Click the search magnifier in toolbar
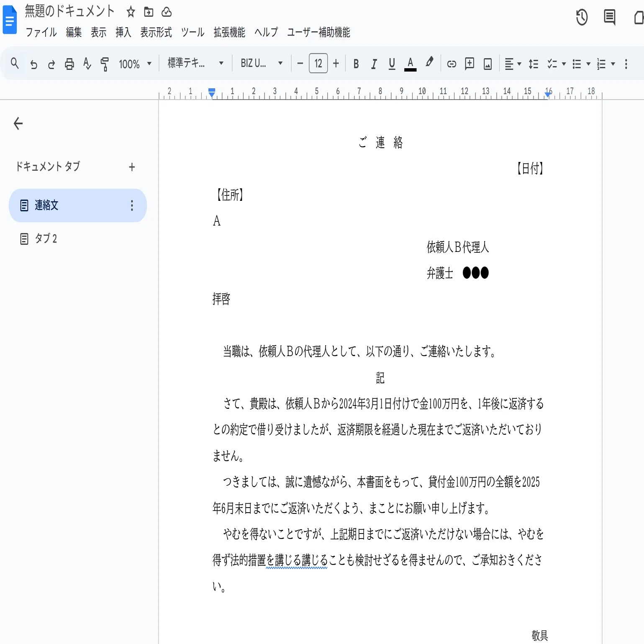Viewport: 644px width, 644px height. pyautogui.click(x=15, y=64)
